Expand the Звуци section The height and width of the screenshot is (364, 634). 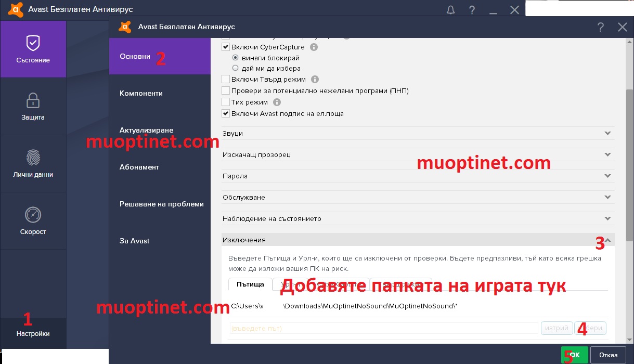coord(418,134)
